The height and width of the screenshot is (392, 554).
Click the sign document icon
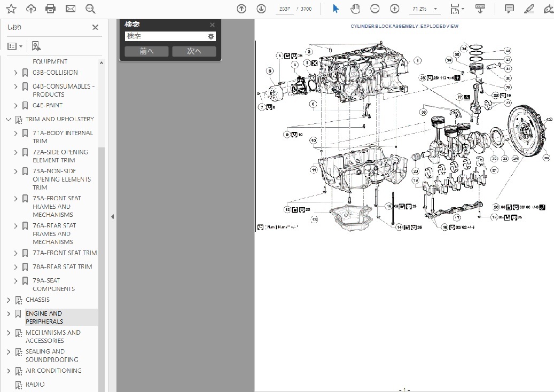tap(548, 9)
